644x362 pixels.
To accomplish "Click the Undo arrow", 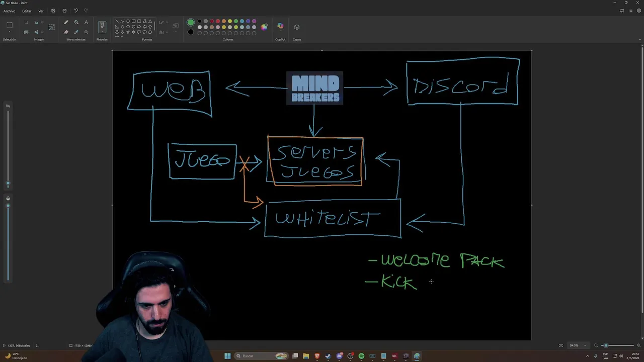I will 75,11.
